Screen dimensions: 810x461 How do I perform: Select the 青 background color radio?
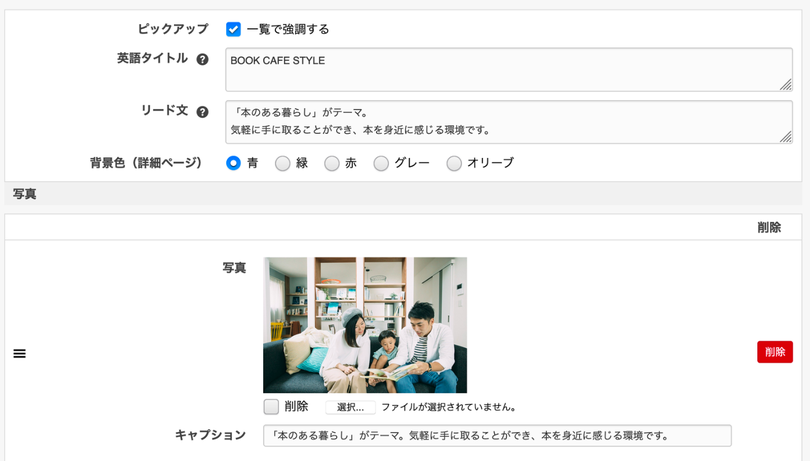[233, 163]
